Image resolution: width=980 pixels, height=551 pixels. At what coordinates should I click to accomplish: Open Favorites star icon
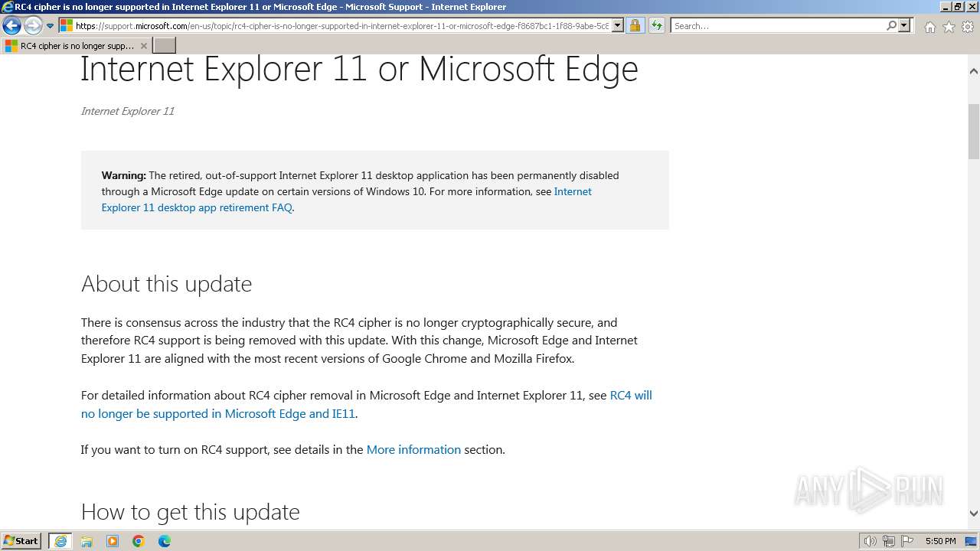click(949, 27)
